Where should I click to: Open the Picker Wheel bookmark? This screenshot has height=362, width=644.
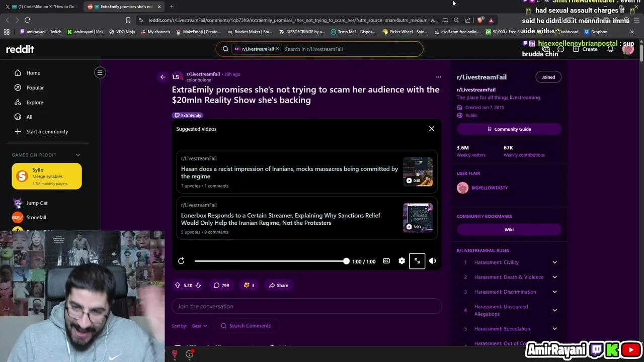(x=405, y=32)
